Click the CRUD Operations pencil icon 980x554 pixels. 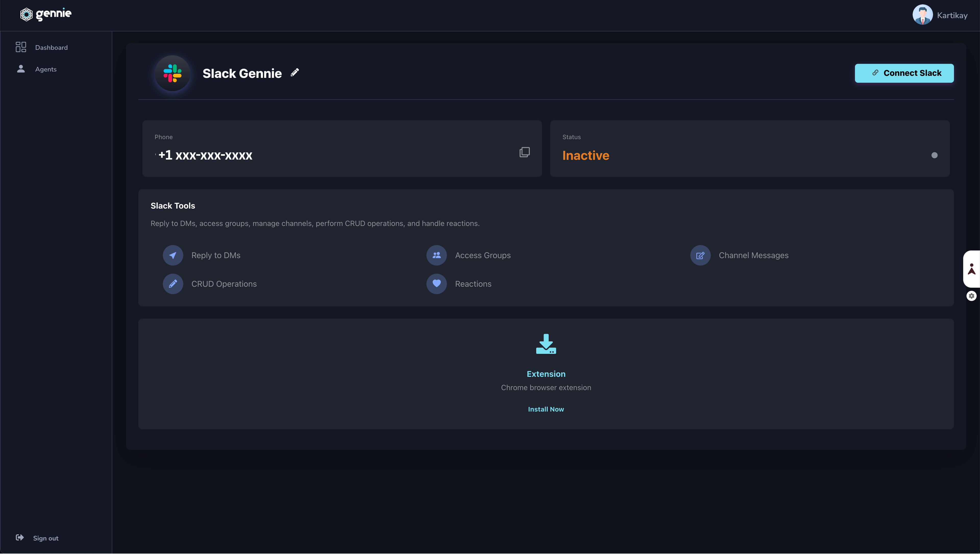point(173,284)
